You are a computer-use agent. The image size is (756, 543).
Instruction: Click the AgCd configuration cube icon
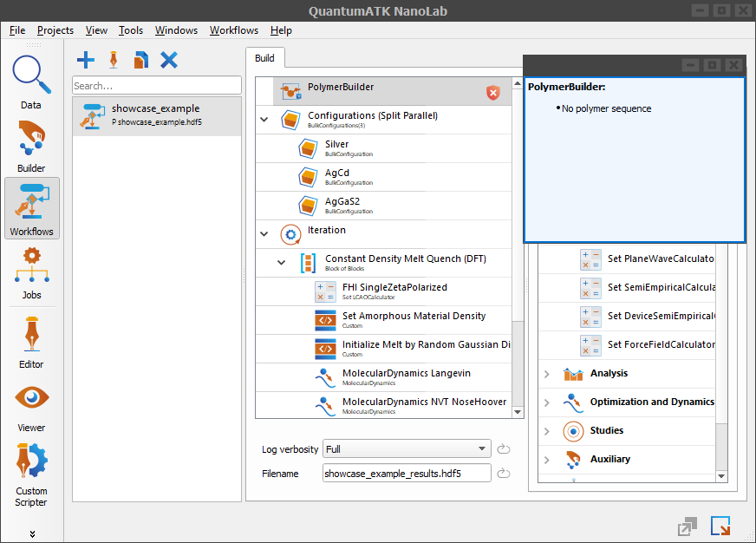point(308,177)
